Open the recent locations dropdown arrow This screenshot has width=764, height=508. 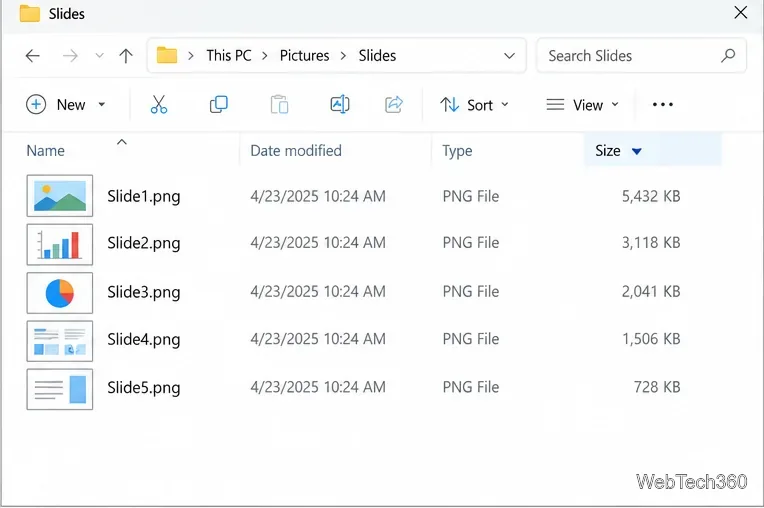[99, 56]
